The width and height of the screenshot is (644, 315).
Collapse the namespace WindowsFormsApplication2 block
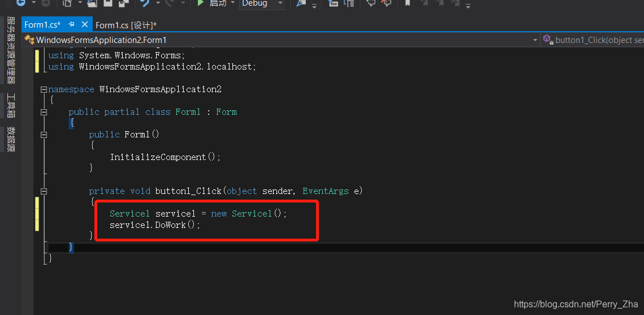[44, 89]
